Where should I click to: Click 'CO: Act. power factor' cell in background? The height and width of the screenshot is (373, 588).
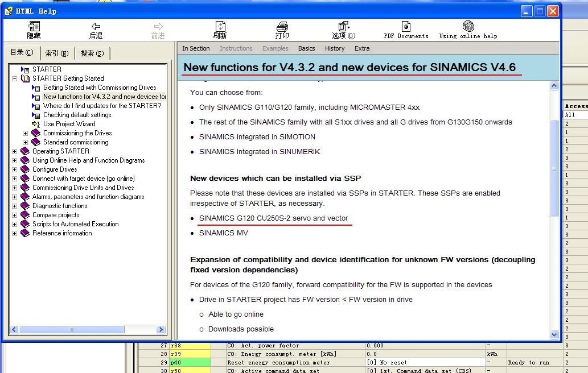point(295,346)
